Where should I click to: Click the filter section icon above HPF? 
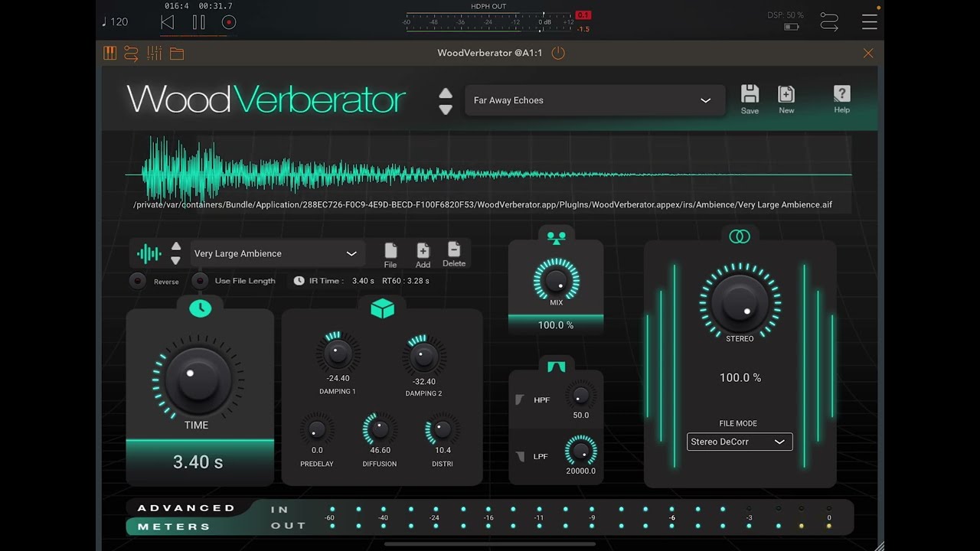tap(556, 367)
